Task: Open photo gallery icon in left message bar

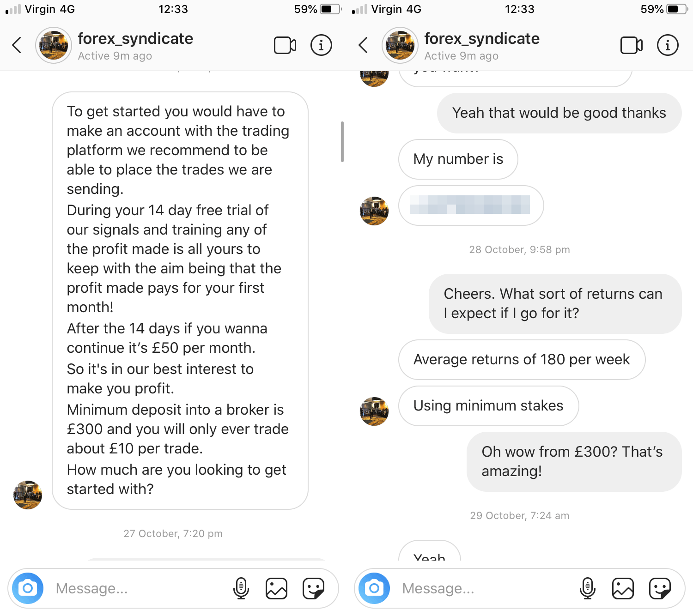Action: (x=277, y=588)
